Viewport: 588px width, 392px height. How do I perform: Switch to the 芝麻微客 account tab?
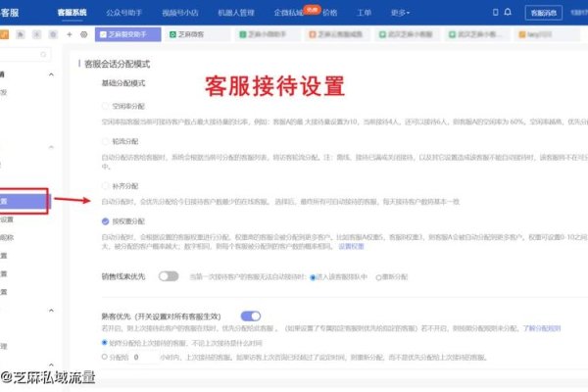pyautogui.click(x=198, y=34)
